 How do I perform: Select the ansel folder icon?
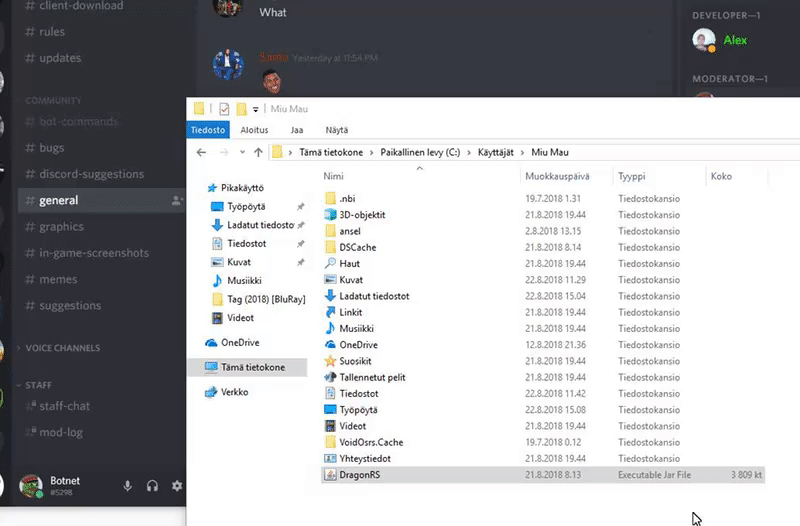pyautogui.click(x=330, y=231)
